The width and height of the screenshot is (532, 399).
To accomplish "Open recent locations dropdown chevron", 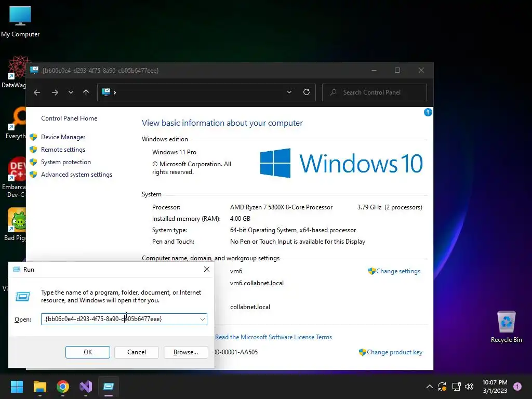I will point(71,92).
